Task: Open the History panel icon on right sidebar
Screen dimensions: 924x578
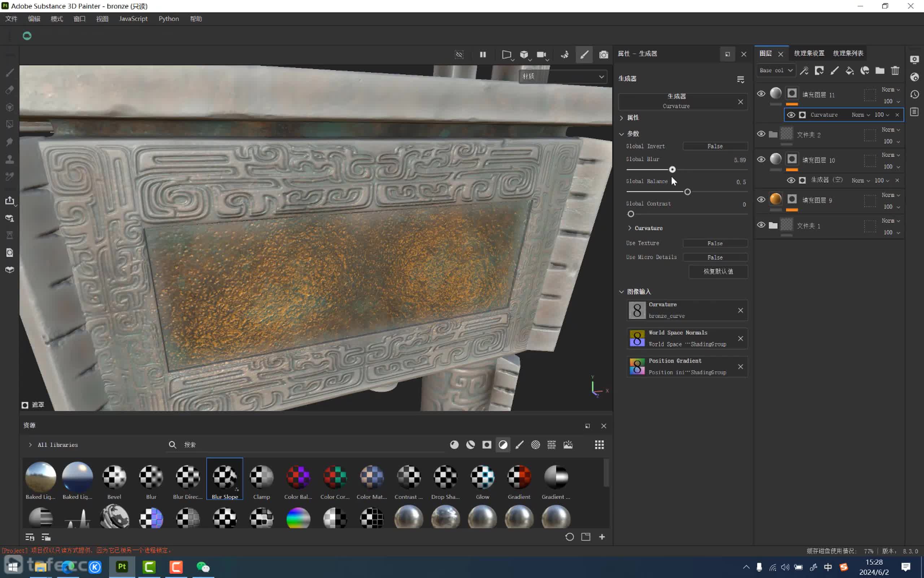Action: [915, 94]
